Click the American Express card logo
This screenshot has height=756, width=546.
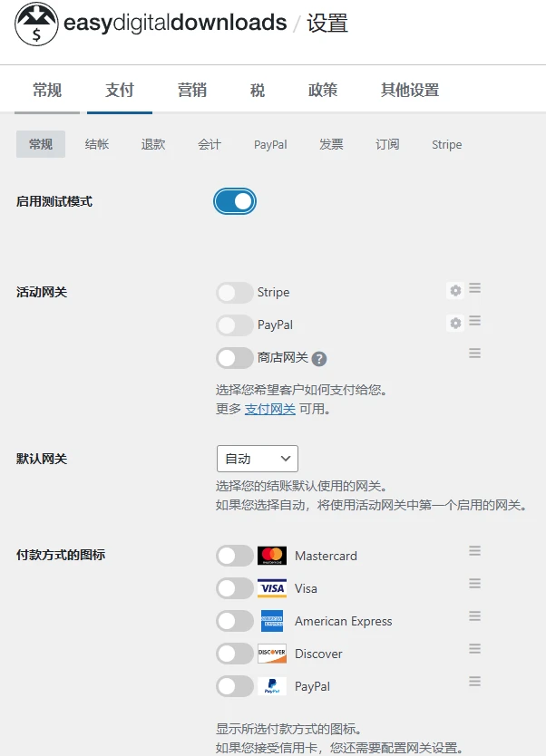click(272, 621)
